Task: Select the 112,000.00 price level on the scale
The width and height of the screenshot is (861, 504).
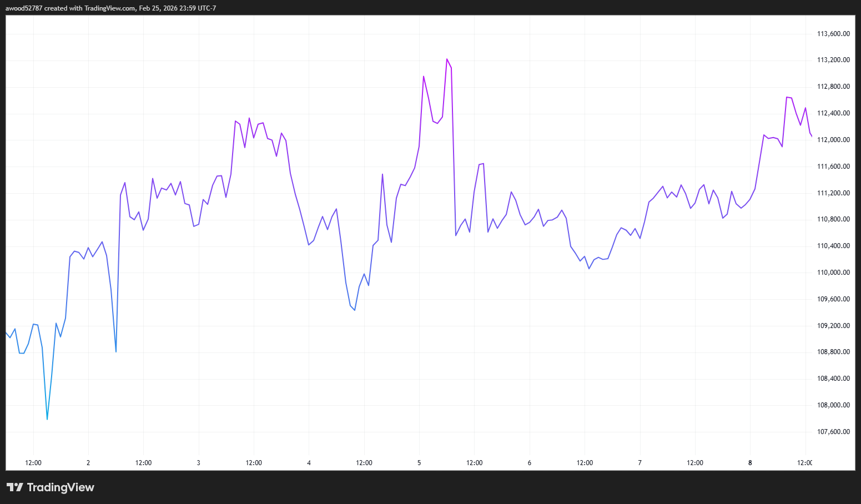Action: click(x=833, y=139)
